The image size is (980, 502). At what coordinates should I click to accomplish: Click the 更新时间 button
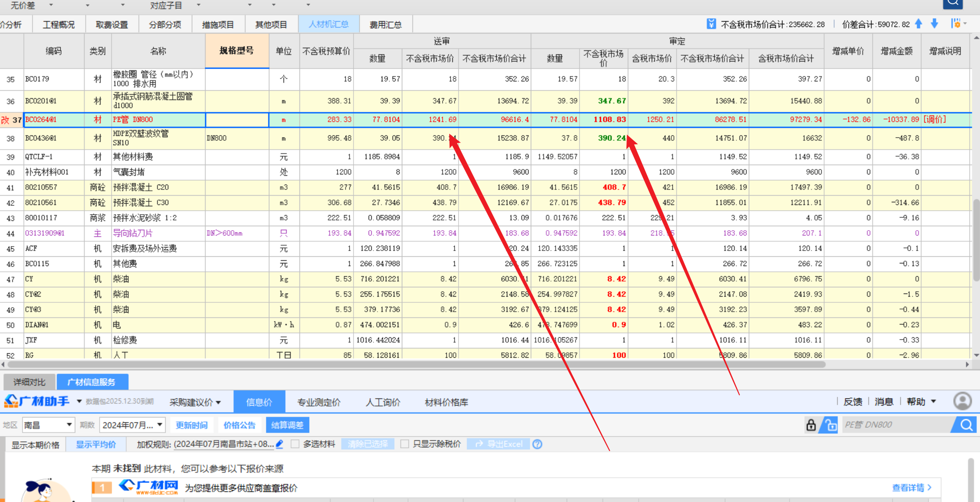coord(191,425)
